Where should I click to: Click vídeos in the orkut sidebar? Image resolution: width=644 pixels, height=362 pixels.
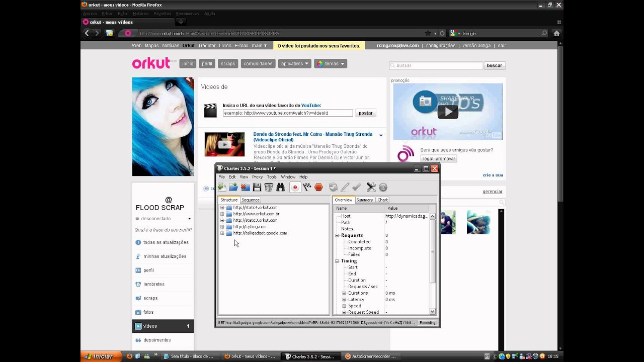click(163, 326)
